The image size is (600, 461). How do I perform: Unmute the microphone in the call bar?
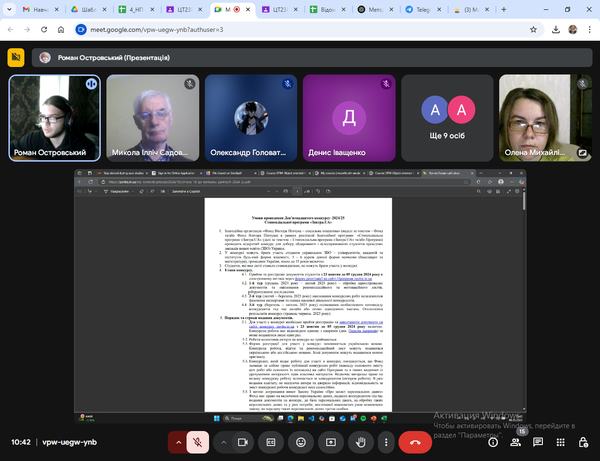coord(200,441)
